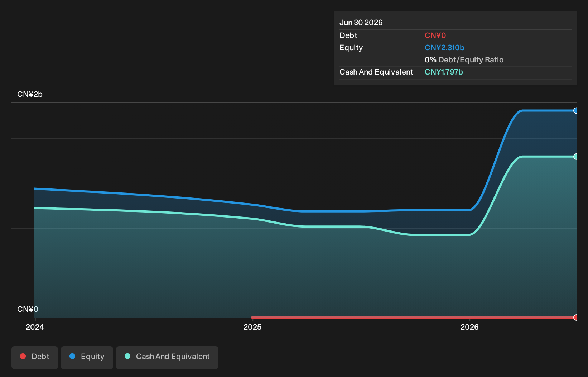Click the 0% Debt/Equity Ratio text
Viewport: 588px width, 377px height.
point(464,60)
